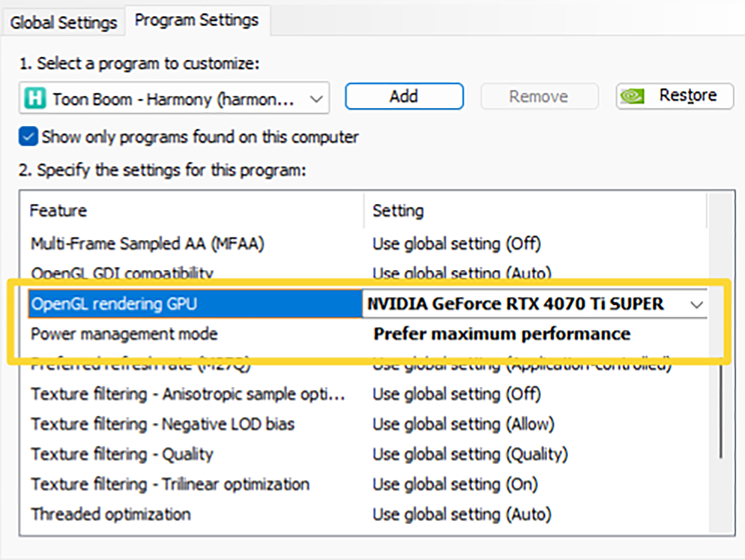Click the Texture filtering - Trilinear optimization row

point(169,484)
